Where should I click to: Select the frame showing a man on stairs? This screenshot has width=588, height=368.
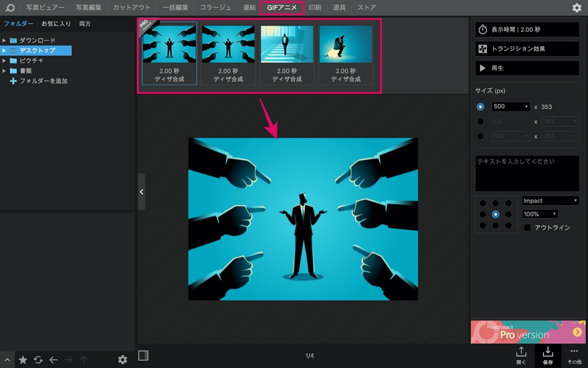tap(287, 53)
